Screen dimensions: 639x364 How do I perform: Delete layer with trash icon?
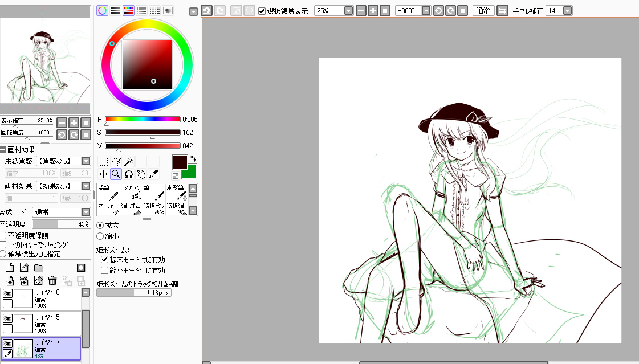pos(52,280)
